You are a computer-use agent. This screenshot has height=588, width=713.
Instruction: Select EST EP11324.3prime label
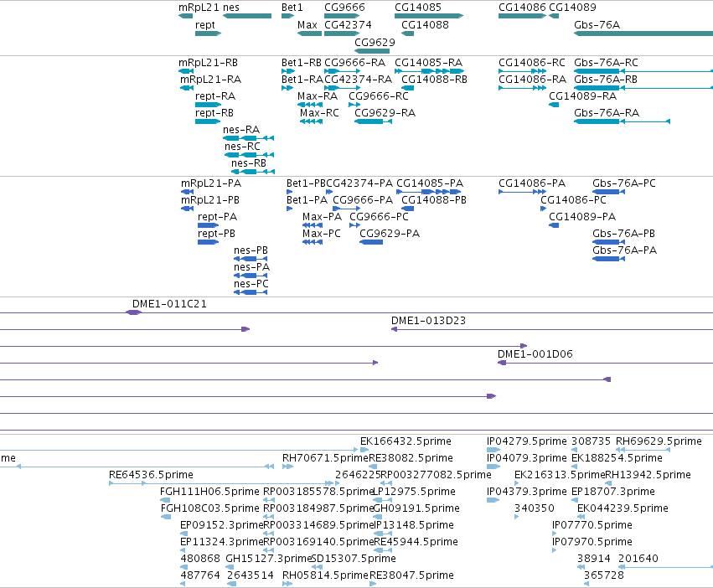pos(222,542)
